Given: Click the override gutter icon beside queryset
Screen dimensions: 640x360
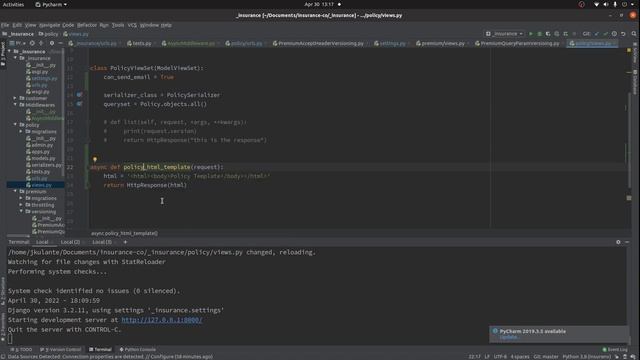Looking at the screenshot, I should [x=79, y=104].
